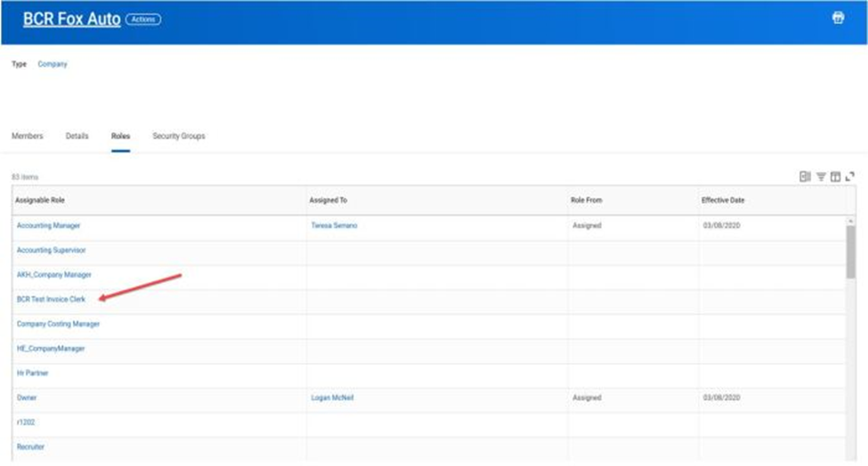Click the print icon in header

click(838, 18)
